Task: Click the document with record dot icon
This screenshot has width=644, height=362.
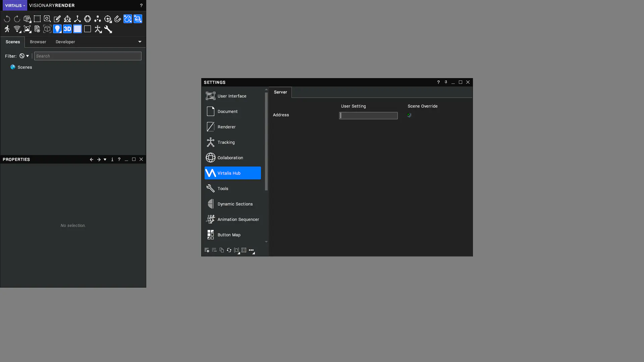Action: point(37,29)
